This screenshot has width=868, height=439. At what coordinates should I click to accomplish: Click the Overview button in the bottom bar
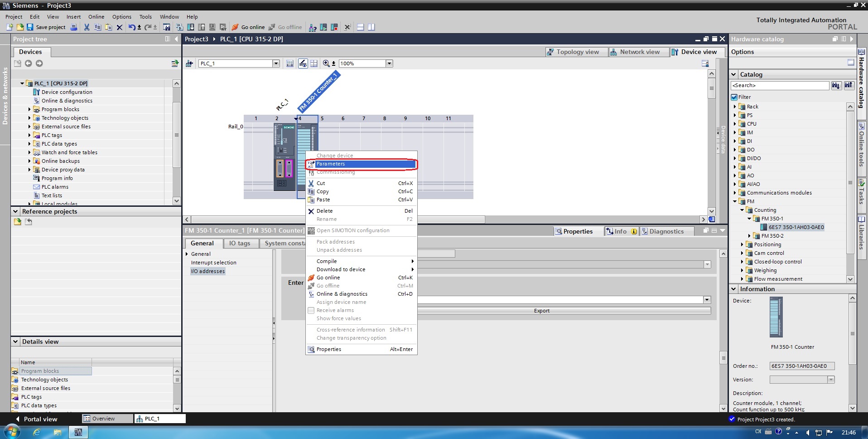tap(107, 419)
